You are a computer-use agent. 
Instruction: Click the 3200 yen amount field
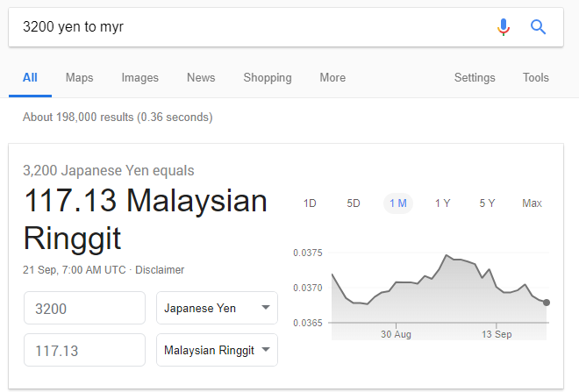pos(84,309)
